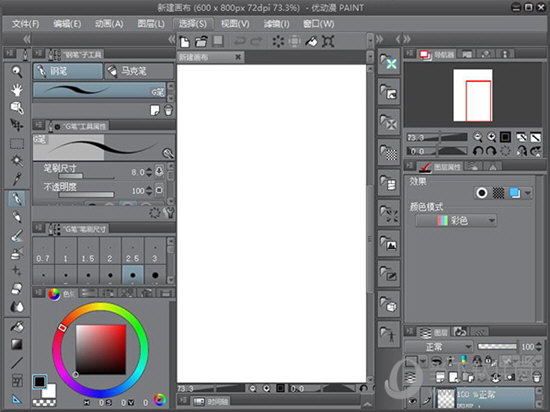
Task: Click the Redo arrow in command bar
Action: coord(256,41)
